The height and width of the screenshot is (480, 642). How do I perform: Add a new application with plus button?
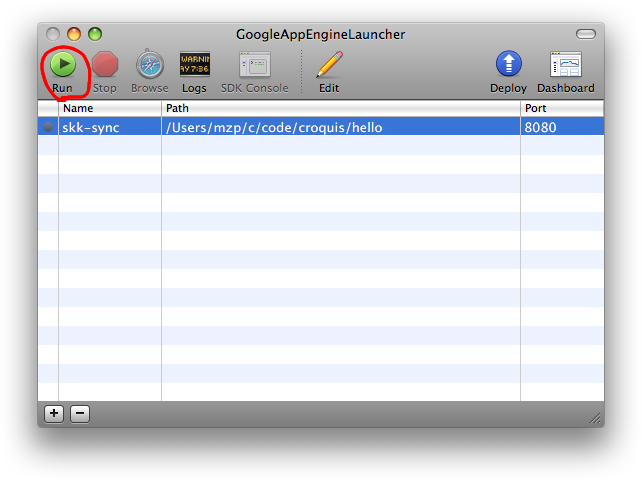54,414
